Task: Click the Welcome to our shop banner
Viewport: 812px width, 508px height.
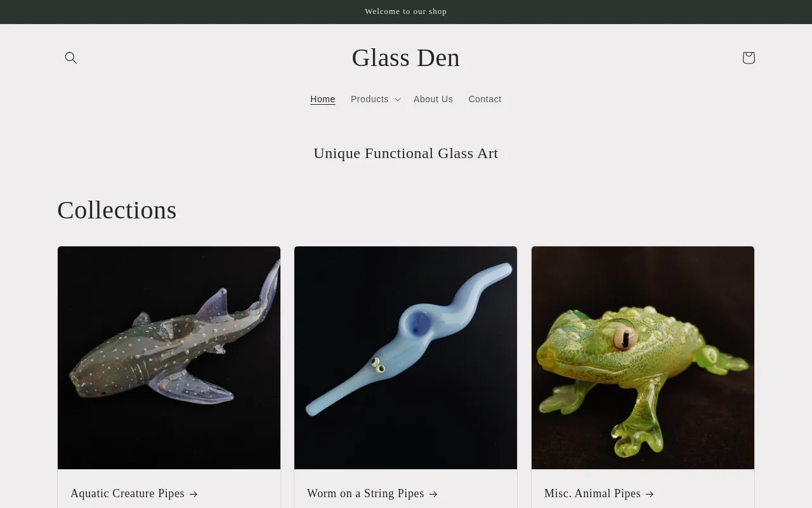Action: [x=406, y=11]
